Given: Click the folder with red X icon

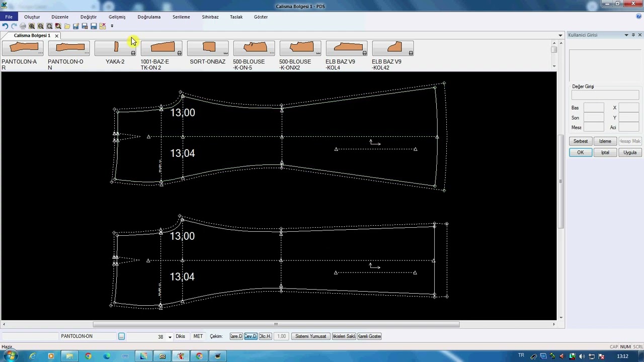Looking at the screenshot, I should 103,26.
